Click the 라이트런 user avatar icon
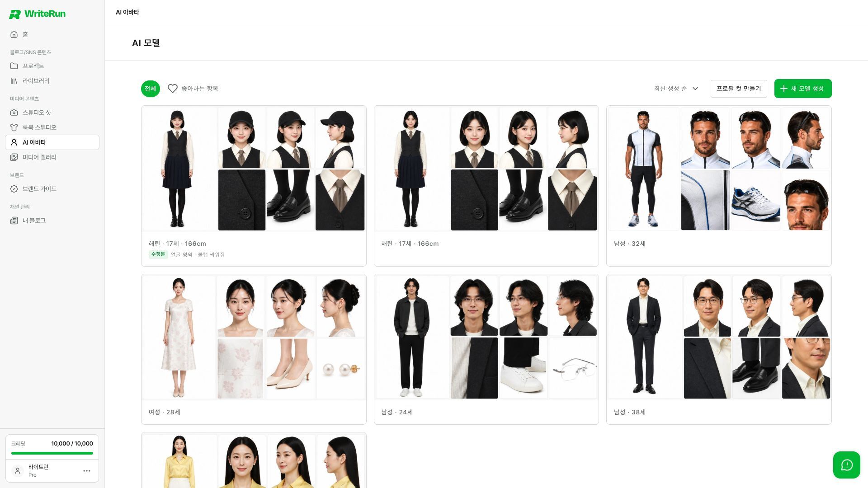868x488 pixels. (x=18, y=471)
